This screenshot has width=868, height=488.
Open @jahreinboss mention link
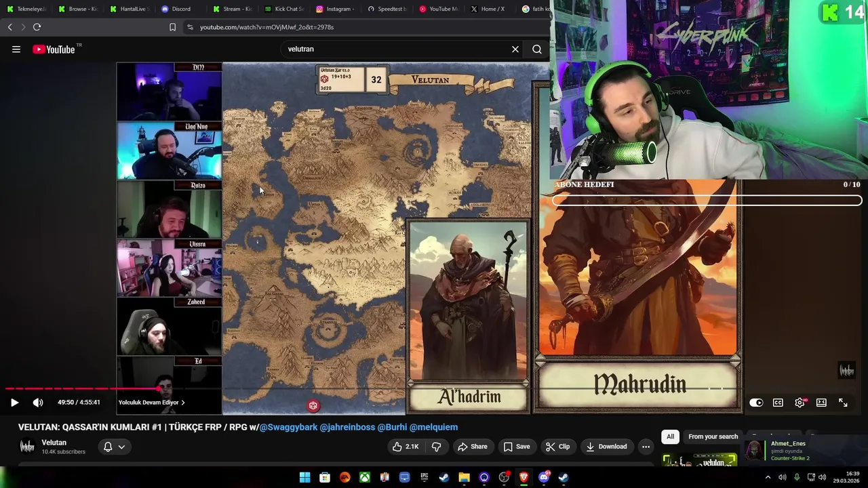[x=347, y=427]
